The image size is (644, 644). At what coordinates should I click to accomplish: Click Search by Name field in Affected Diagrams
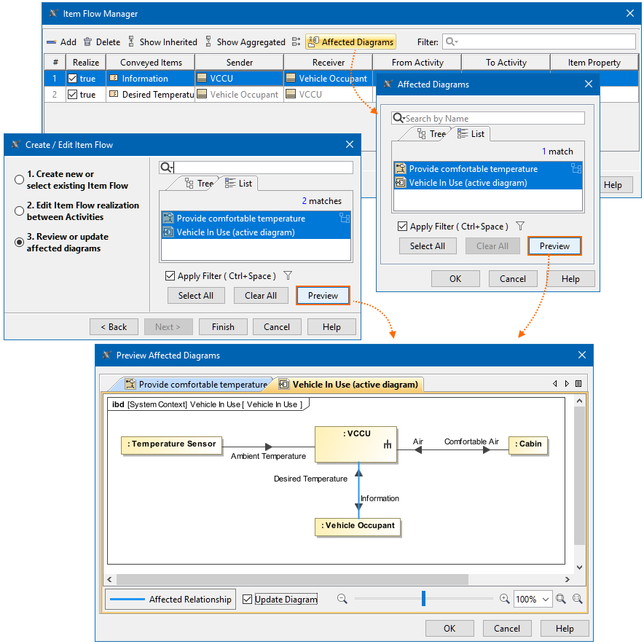pos(488,118)
